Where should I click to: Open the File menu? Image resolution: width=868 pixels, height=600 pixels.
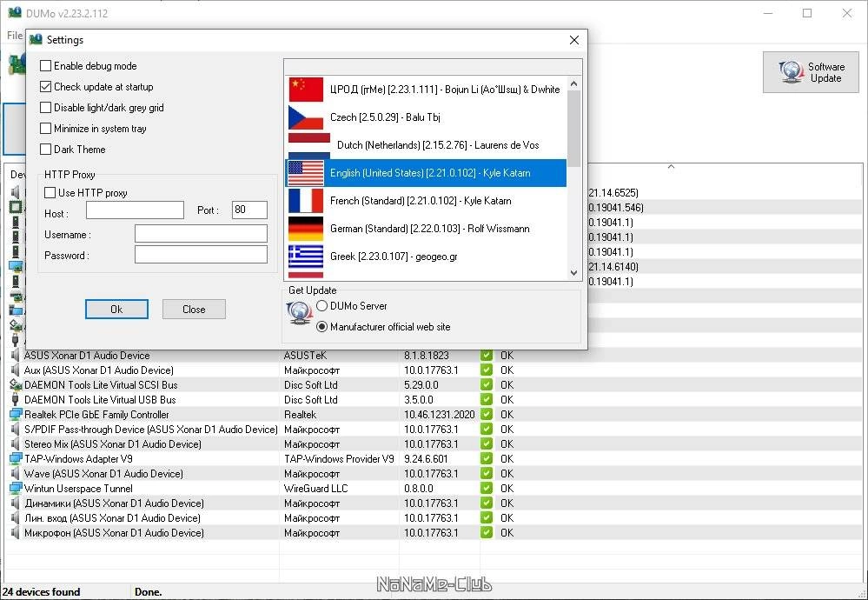pyautogui.click(x=15, y=36)
